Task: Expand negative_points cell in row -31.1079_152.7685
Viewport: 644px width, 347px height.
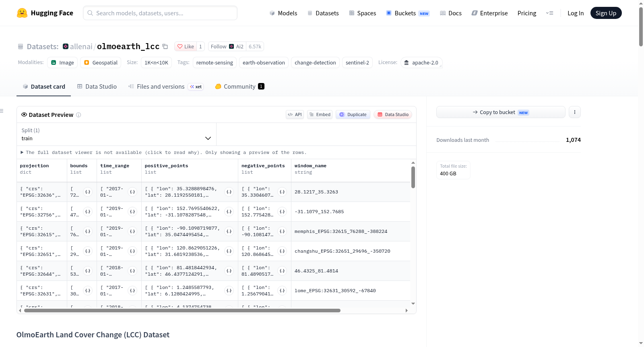Action: [x=282, y=212]
